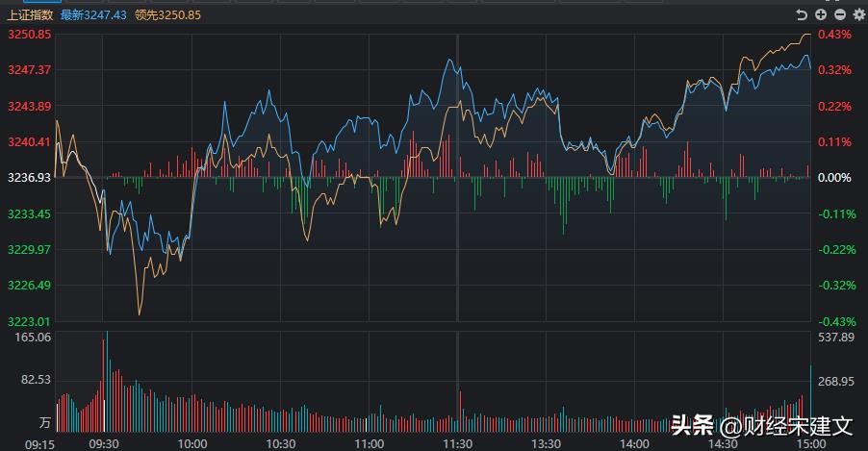This screenshot has width=868, height=451.
Task: Click the 0.43% top percentage label
Action: click(x=834, y=35)
